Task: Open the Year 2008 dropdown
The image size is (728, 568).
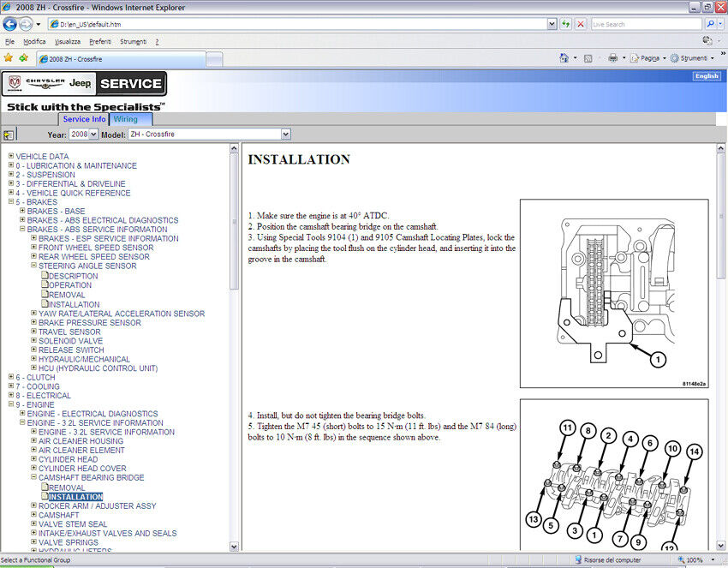Action: click(x=84, y=135)
